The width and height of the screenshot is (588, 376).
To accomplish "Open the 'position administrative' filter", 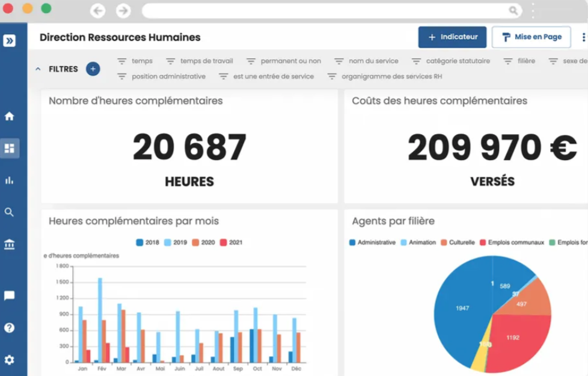I will tap(162, 76).
